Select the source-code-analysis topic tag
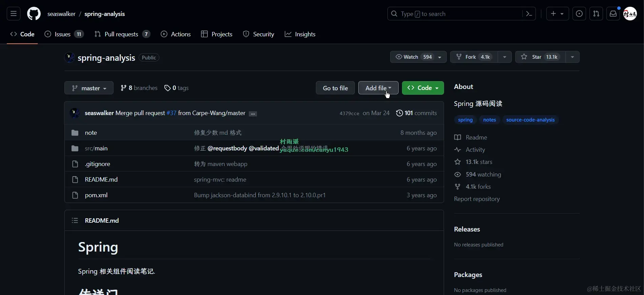Viewport: 644px width, 295px height. pos(530,120)
